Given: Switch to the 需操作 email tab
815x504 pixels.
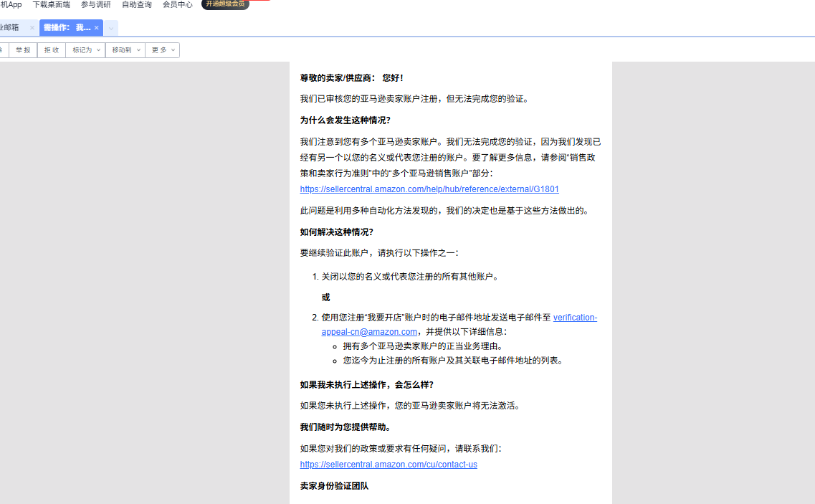Looking at the screenshot, I should click(x=67, y=28).
